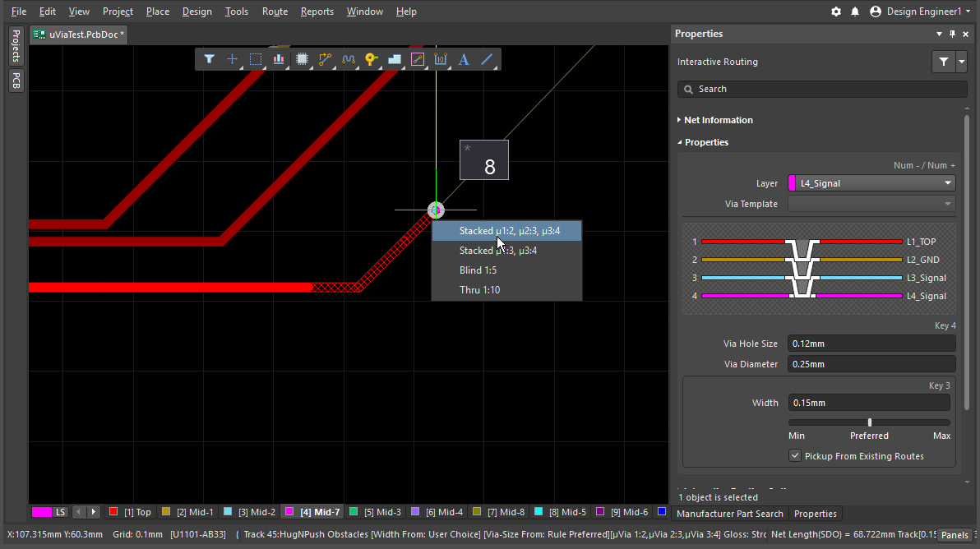Viewport: 980px width, 549px height.
Task: Select the Place Via tool icon
Action: tap(371, 59)
